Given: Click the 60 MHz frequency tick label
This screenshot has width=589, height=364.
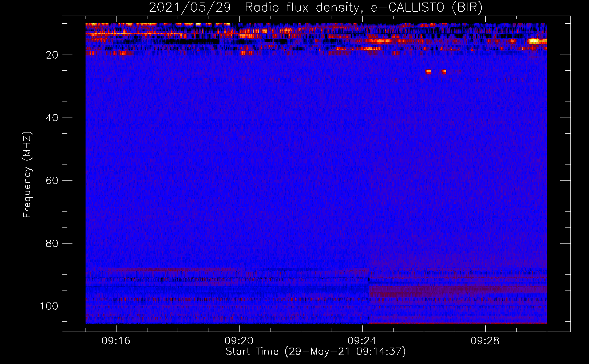Looking at the screenshot, I should point(52,181).
